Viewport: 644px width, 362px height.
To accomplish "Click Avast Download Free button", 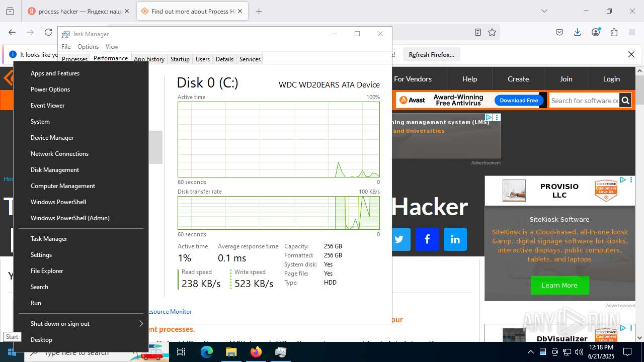I will 519,101.
